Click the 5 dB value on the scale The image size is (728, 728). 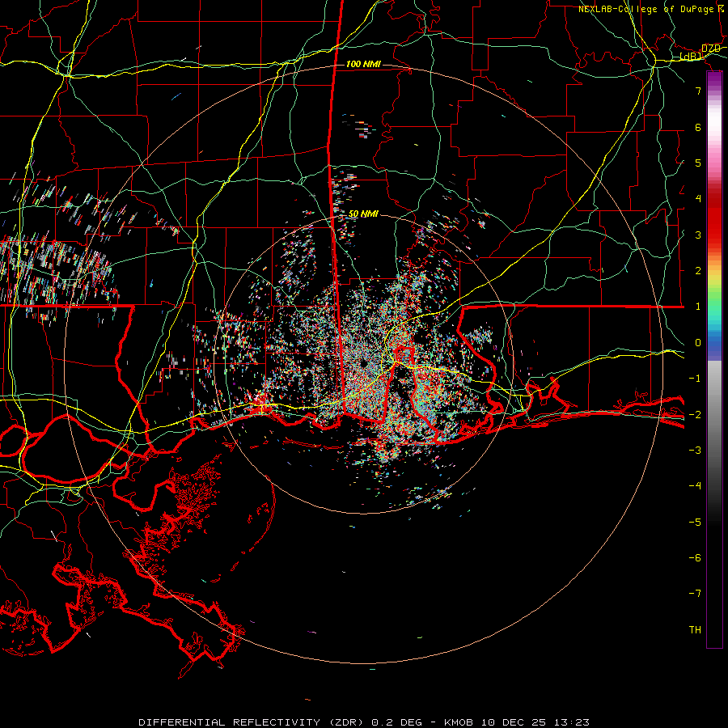pos(698,163)
